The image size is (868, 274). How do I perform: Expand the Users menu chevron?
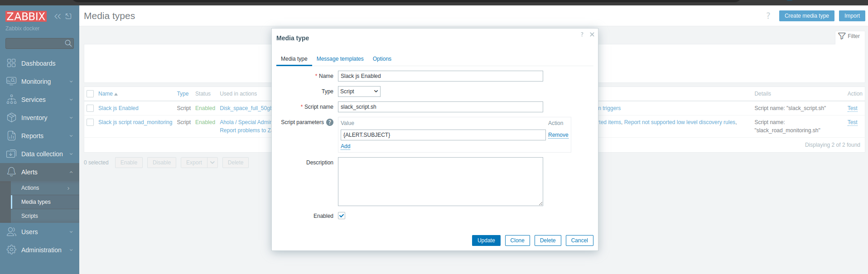pyautogui.click(x=71, y=232)
